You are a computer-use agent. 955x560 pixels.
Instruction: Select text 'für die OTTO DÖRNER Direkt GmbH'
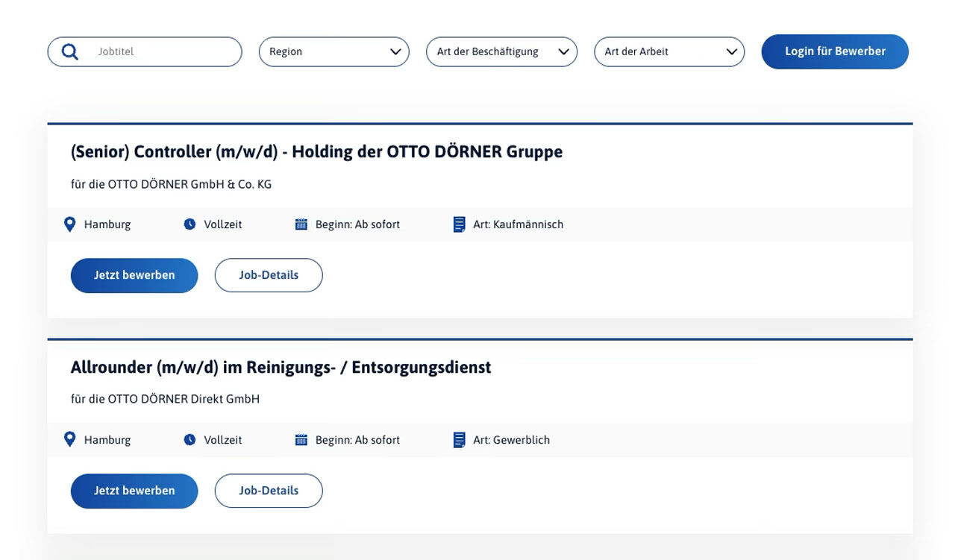165,399
